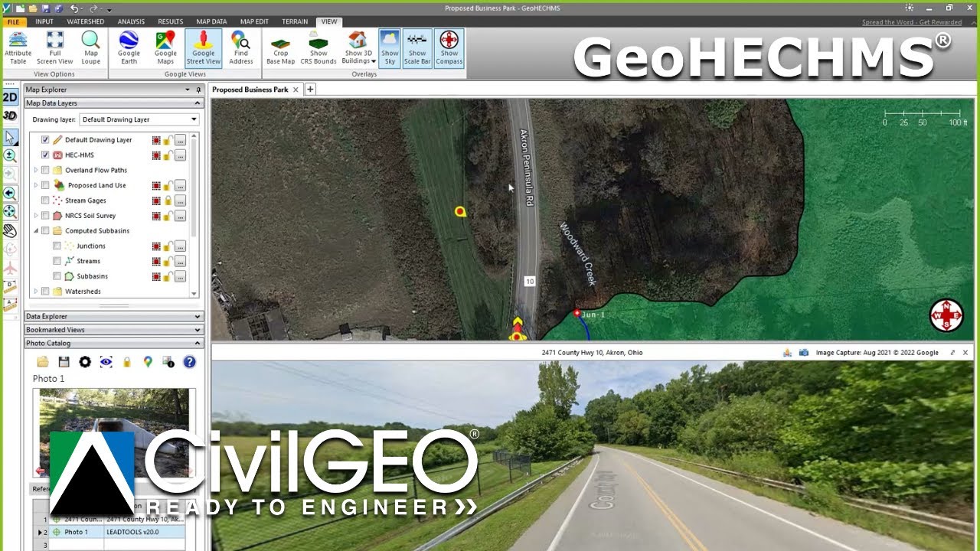
Task: Uncheck HEC-HMS layer checkbox
Action: (x=45, y=155)
